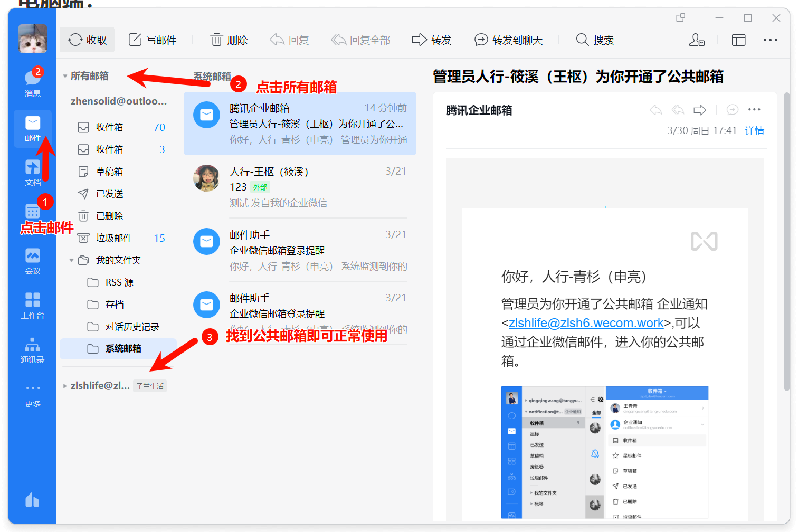798x532 pixels.
Task: Select the 系统邮箱 folder
Action: [118, 349]
